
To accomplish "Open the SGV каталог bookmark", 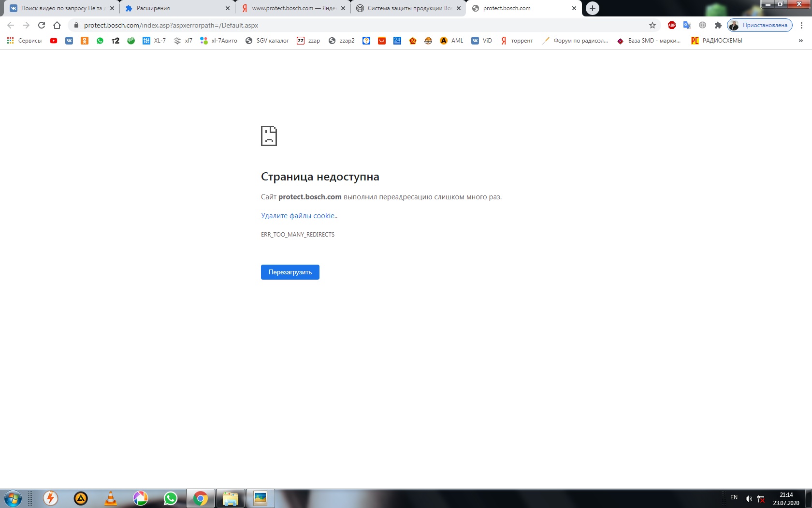I will (x=267, y=41).
